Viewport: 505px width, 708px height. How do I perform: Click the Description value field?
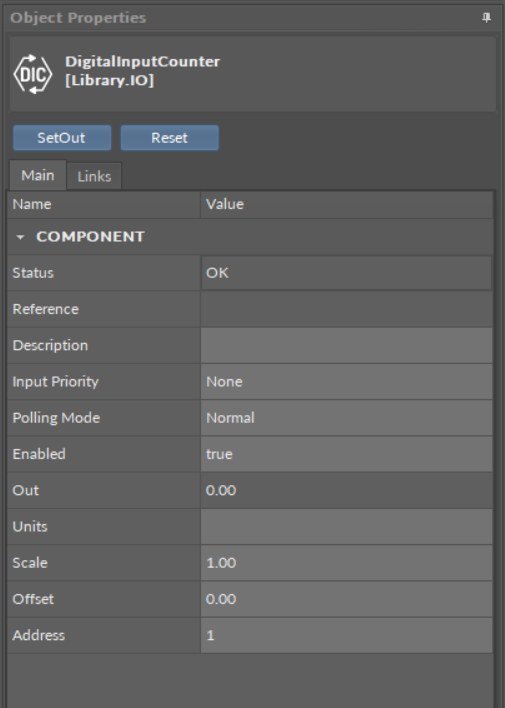pos(346,345)
